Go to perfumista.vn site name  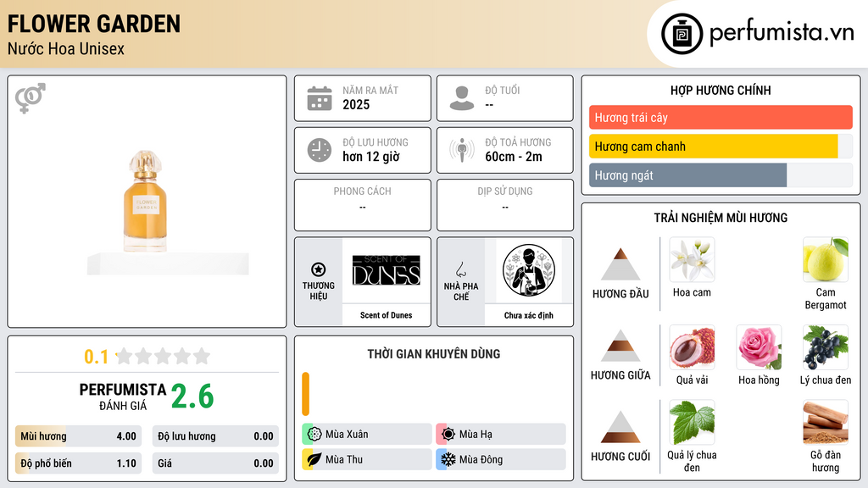pyautogui.click(x=782, y=32)
